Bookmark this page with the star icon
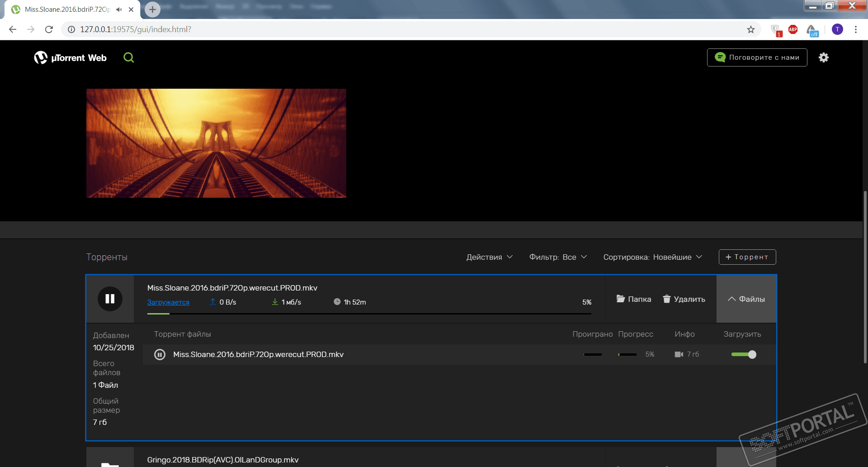The width and height of the screenshot is (868, 467). pos(751,29)
